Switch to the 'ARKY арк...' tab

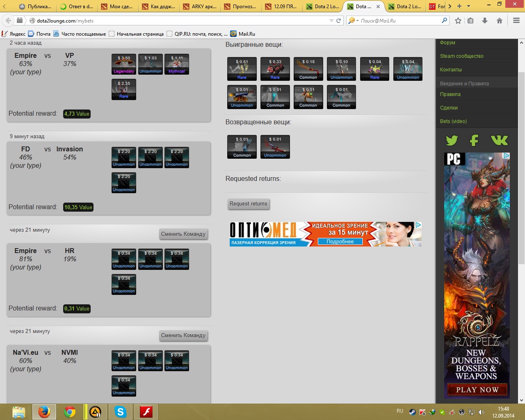pos(200,6)
